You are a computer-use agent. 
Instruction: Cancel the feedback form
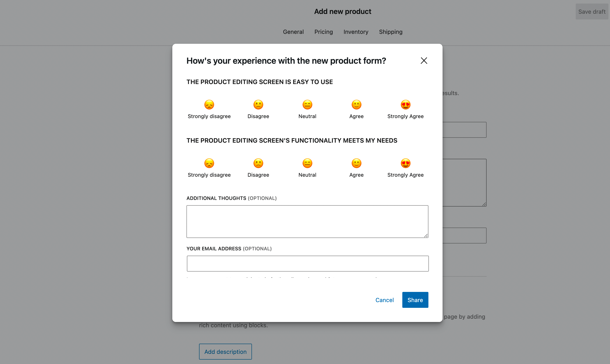point(384,300)
